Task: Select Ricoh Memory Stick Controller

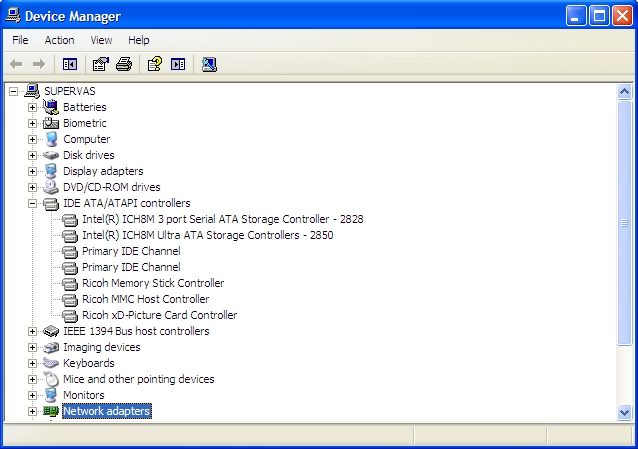Action: [153, 283]
